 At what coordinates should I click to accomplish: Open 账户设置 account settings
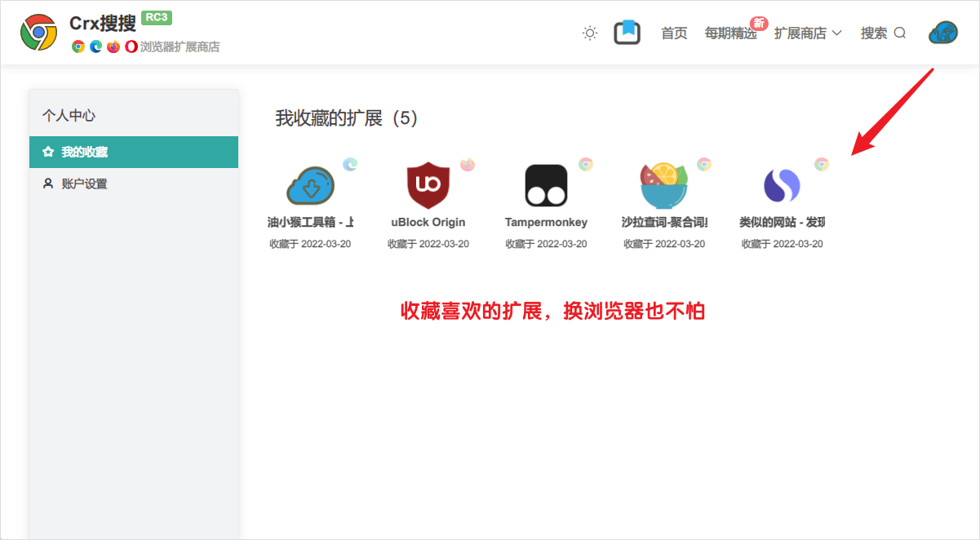(x=134, y=184)
